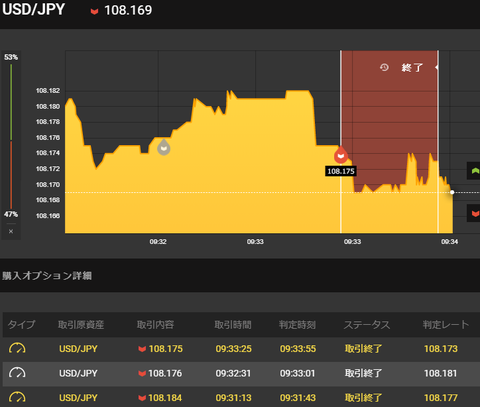
Task: Click the gauge icon in the 108.176 row
Action: click(x=17, y=373)
